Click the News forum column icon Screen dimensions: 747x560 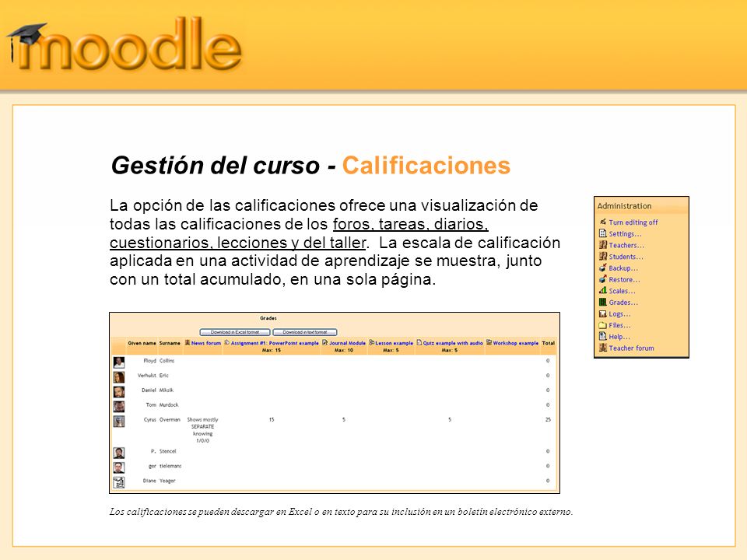(188, 342)
